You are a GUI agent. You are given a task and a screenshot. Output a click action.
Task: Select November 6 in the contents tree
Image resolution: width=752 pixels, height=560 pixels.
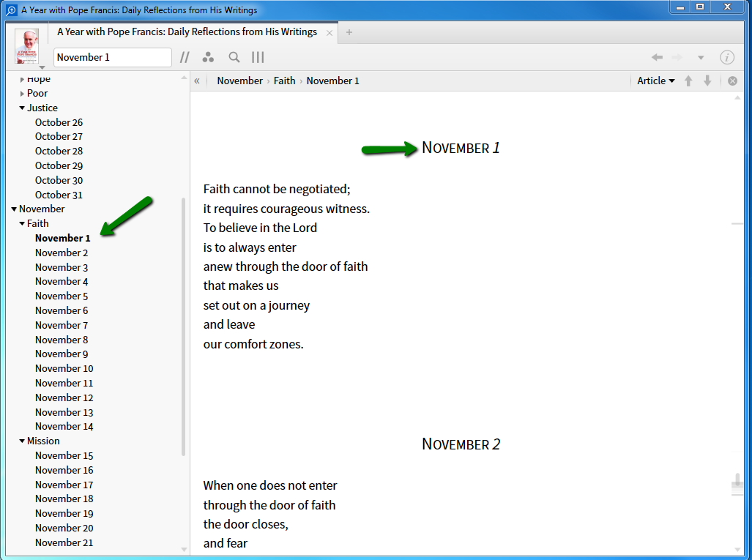(62, 310)
